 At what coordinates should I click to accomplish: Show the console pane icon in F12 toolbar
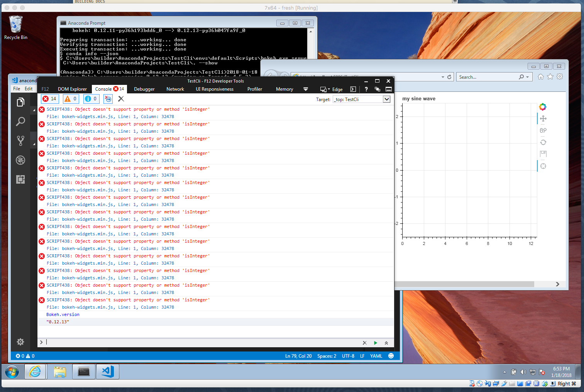(353, 89)
